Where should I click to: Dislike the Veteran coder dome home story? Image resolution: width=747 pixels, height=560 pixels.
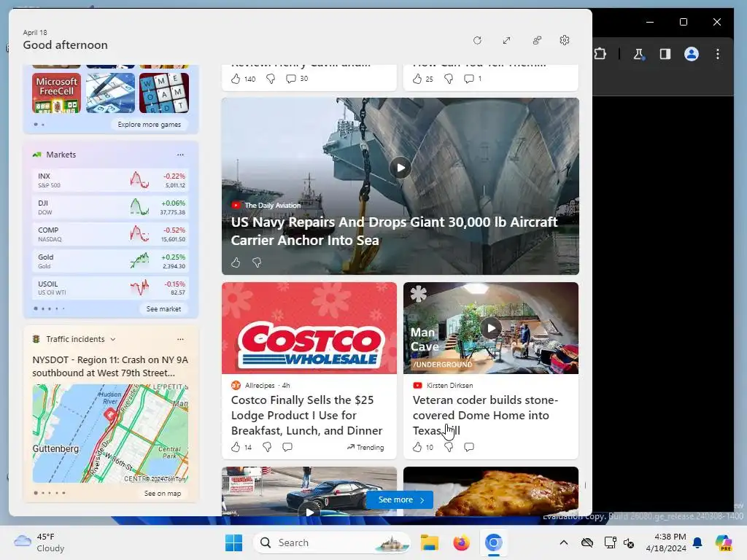[x=449, y=447]
